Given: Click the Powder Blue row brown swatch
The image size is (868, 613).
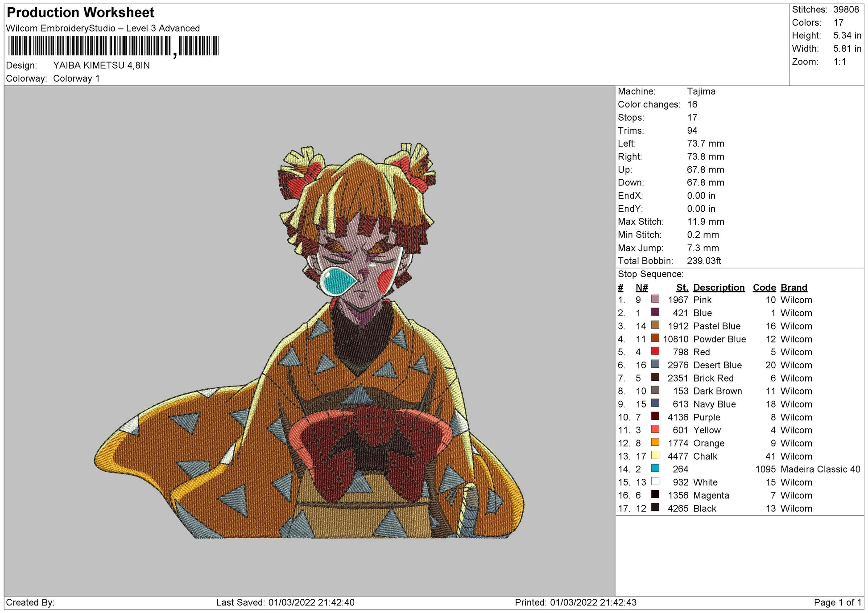Looking at the screenshot, I should 655,338.
